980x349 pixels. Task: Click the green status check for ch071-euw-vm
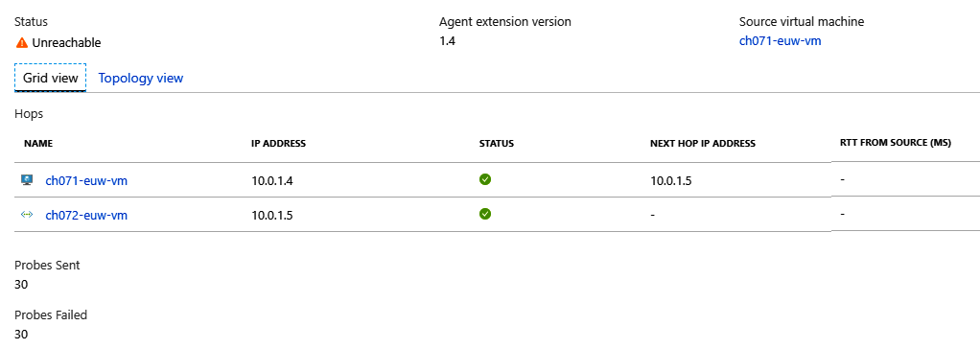coord(485,179)
